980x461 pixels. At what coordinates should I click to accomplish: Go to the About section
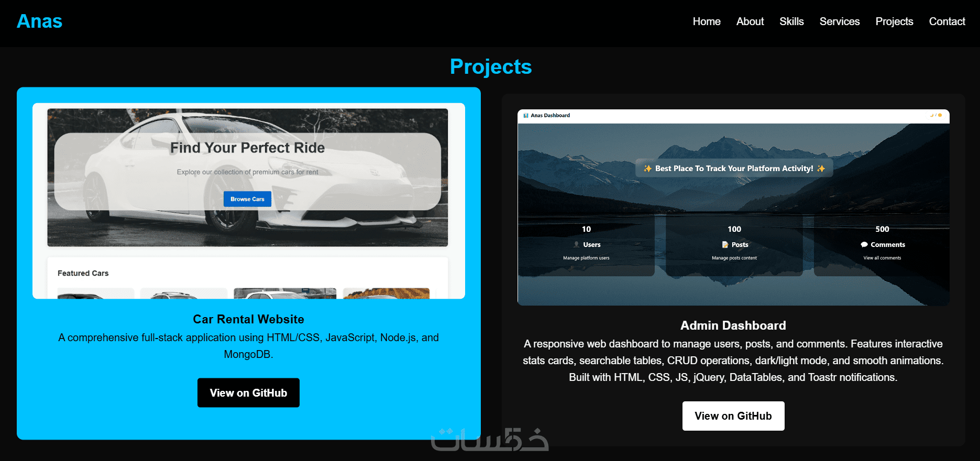pyautogui.click(x=750, y=21)
